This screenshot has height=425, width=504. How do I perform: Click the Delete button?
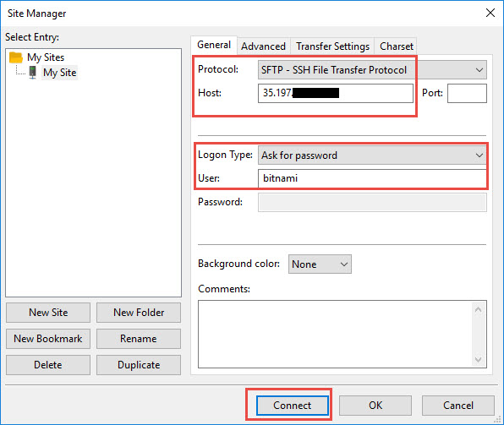click(48, 365)
